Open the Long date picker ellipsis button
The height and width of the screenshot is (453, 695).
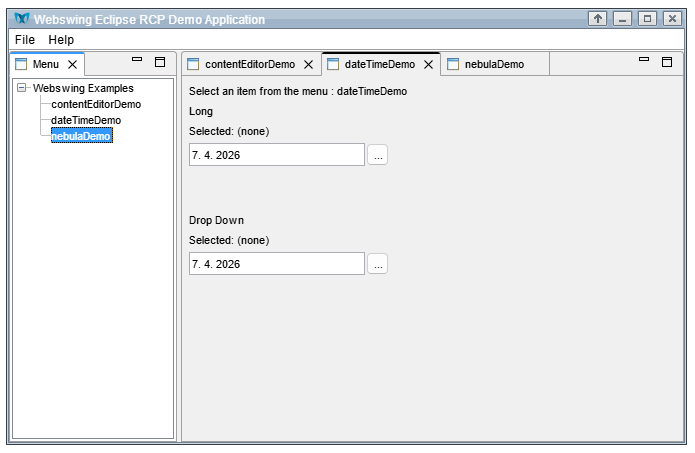click(x=377, y=155)
